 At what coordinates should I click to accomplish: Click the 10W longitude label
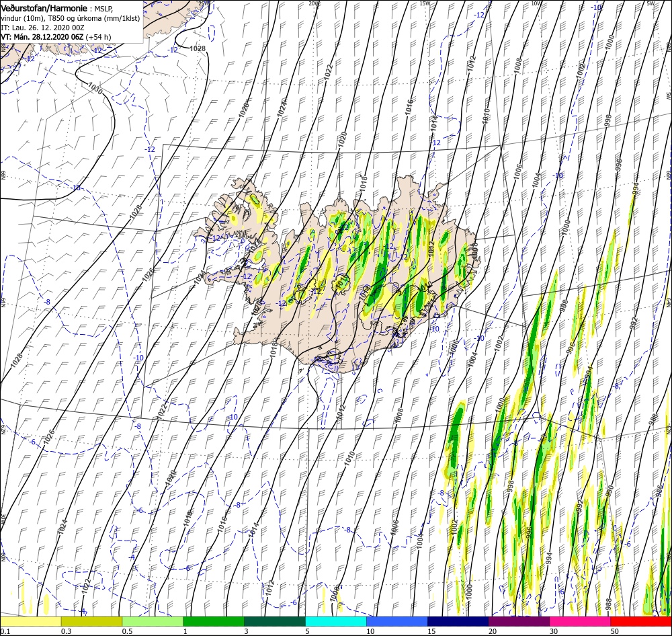click(x=536, y=3)
